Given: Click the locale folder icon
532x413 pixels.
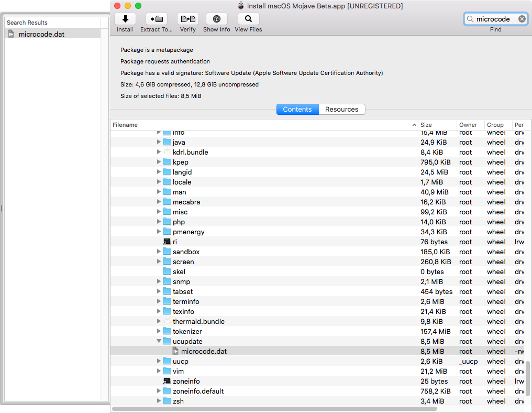Looking at the screenshot, I should pyautogui.click(x=167, y=182).
